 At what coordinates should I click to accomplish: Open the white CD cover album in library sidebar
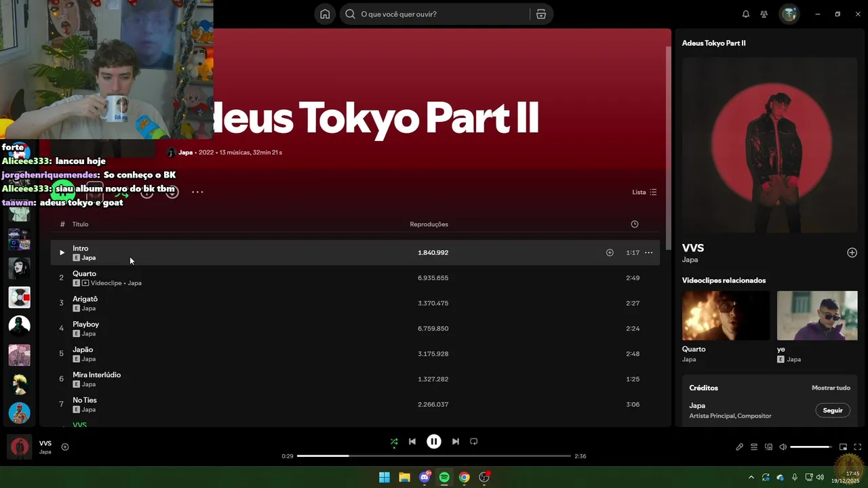[19, 297]
